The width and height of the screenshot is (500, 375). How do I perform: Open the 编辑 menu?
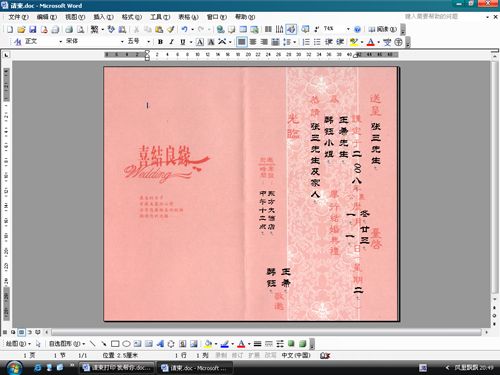(46, 17)
